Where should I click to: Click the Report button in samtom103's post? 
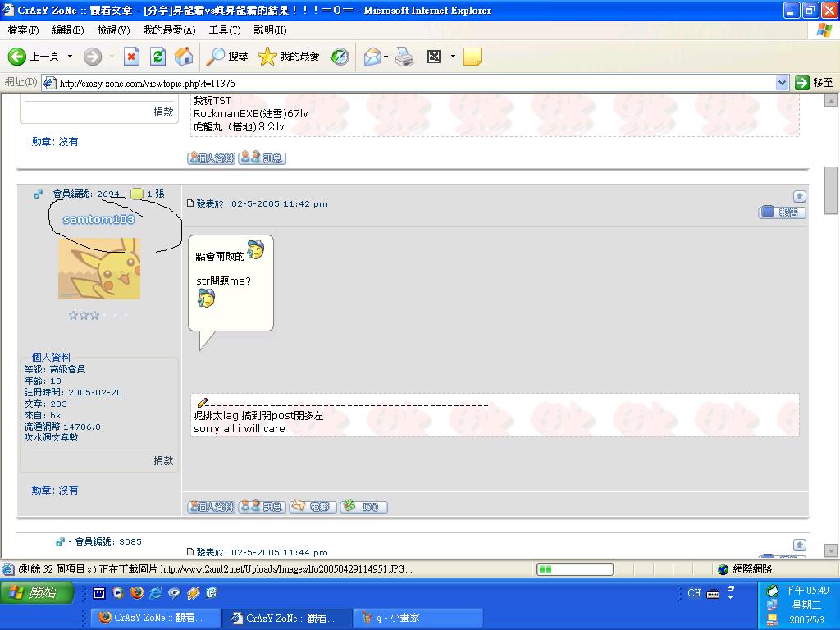[x=782, y=212]
